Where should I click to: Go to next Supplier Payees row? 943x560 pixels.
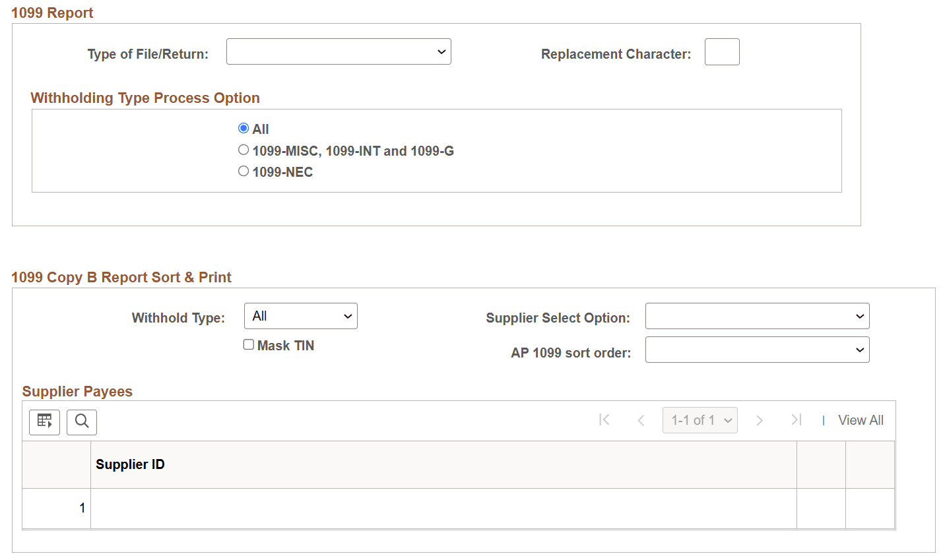pyautogui.click(x=760, y=420)
